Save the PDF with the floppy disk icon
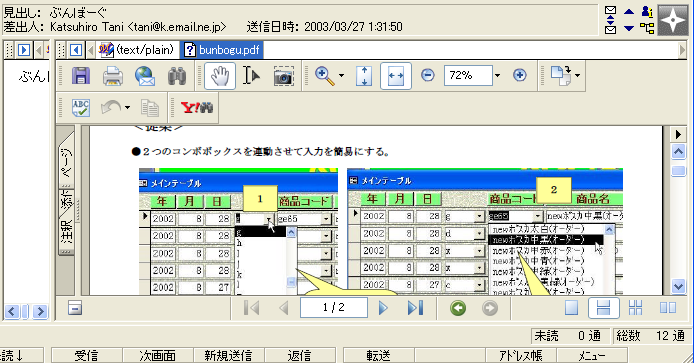694x363 pixels. pos(81,76)
